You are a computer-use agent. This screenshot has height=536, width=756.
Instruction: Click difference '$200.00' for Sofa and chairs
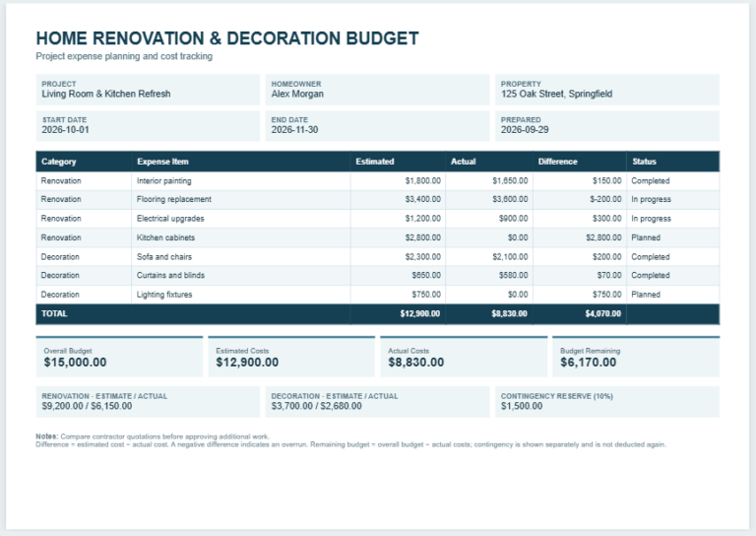click(x=607, y=257)
